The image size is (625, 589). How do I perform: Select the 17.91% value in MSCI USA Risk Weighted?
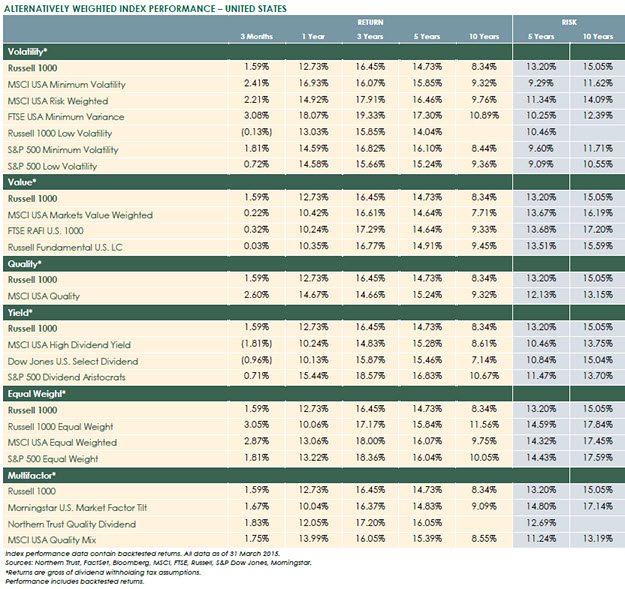click(370, 99)
